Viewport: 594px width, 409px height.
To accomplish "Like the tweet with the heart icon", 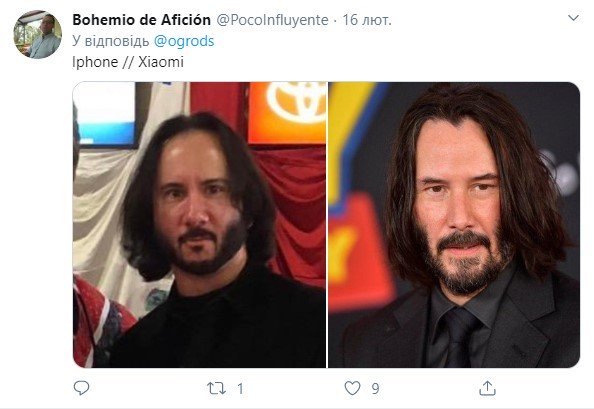I will pyautogui.click(x=352, y=388).
